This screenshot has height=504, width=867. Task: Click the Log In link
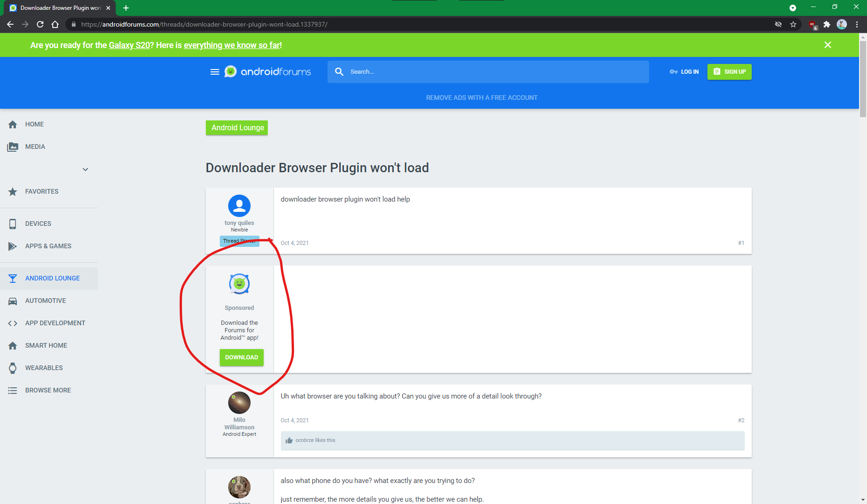pos(684,72)
